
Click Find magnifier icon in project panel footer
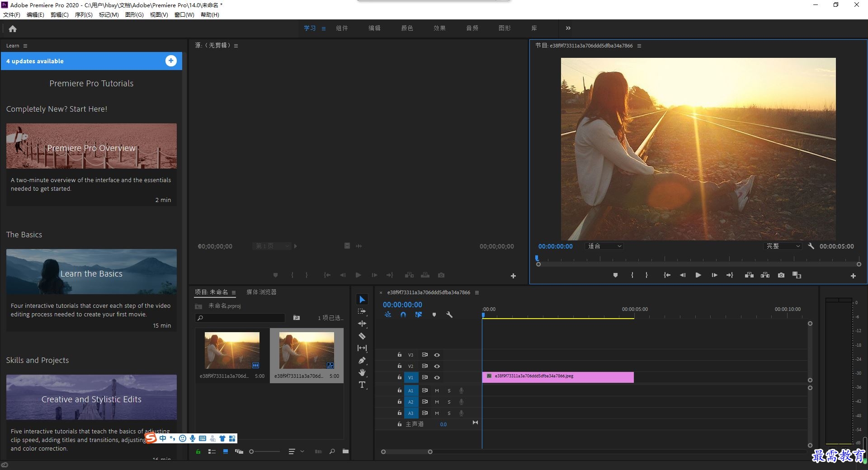coord(332,451)
